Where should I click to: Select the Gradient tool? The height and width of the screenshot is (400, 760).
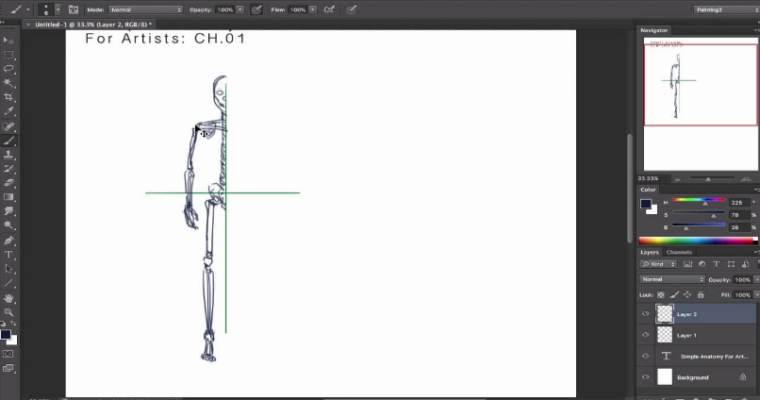coord(8,197)
